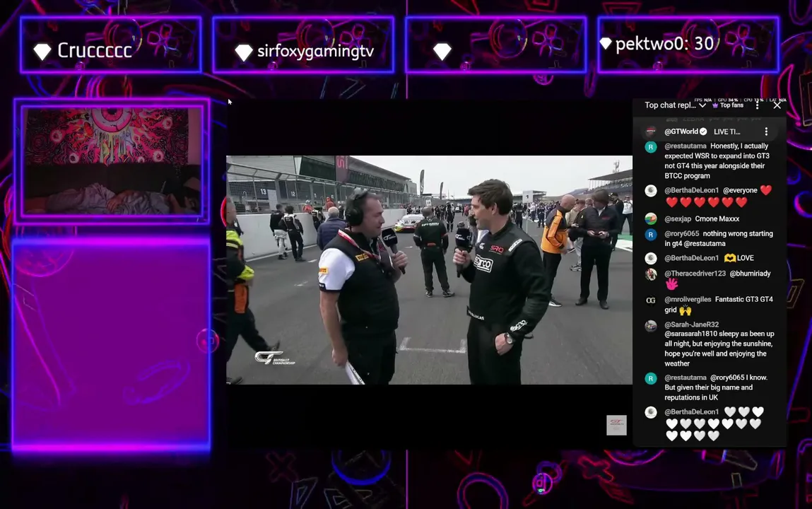Viewport: 812px width, 509px height.
Task: Open the @Sarah-JaneR32 username
Action: point(691,324)
